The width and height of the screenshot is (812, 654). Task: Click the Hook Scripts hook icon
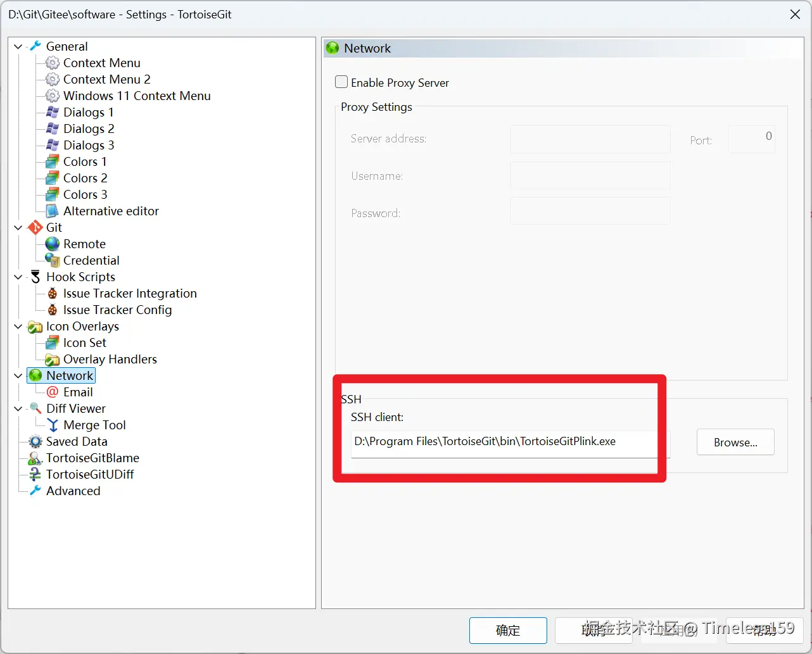point(35,277)
